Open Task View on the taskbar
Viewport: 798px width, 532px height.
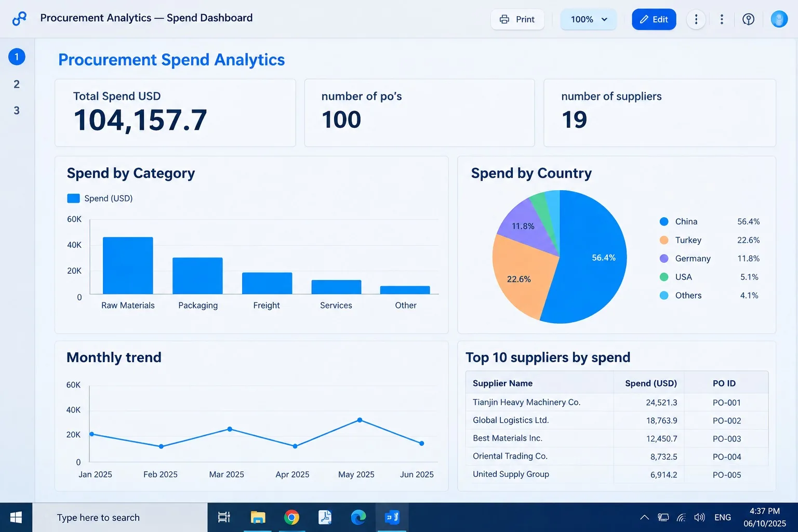(224, 517)
